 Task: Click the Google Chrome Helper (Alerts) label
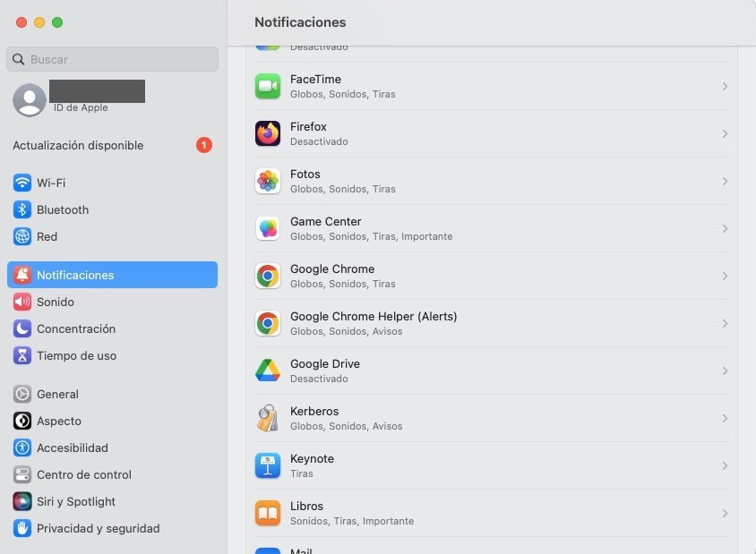click(x=374, y=317)
